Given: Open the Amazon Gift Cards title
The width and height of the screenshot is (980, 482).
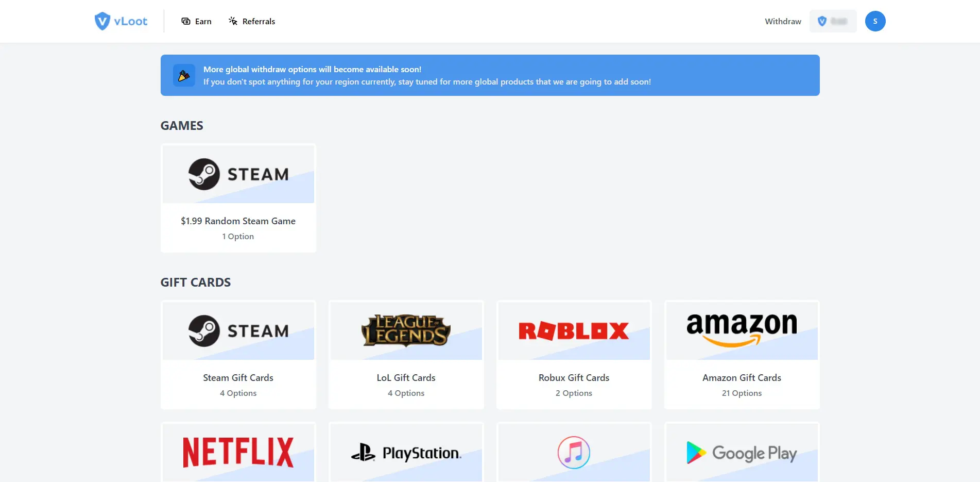Looking at the screenshot, I should tap(742, 378).
